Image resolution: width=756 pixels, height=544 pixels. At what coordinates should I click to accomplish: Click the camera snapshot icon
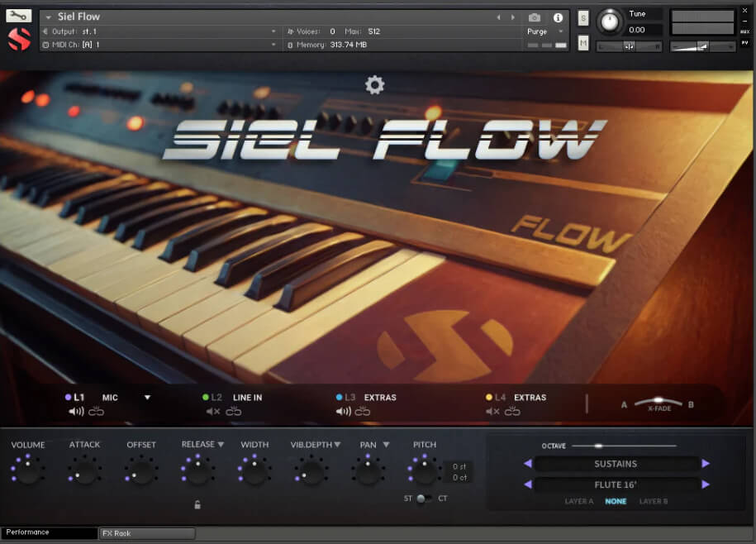coord(535,17)
